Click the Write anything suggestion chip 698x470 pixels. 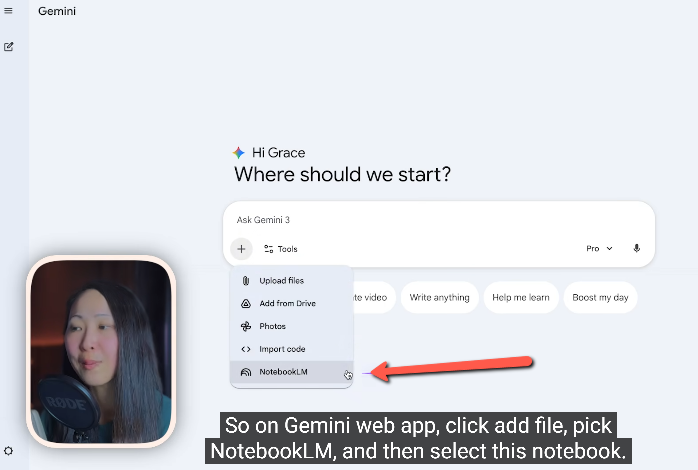439,297
